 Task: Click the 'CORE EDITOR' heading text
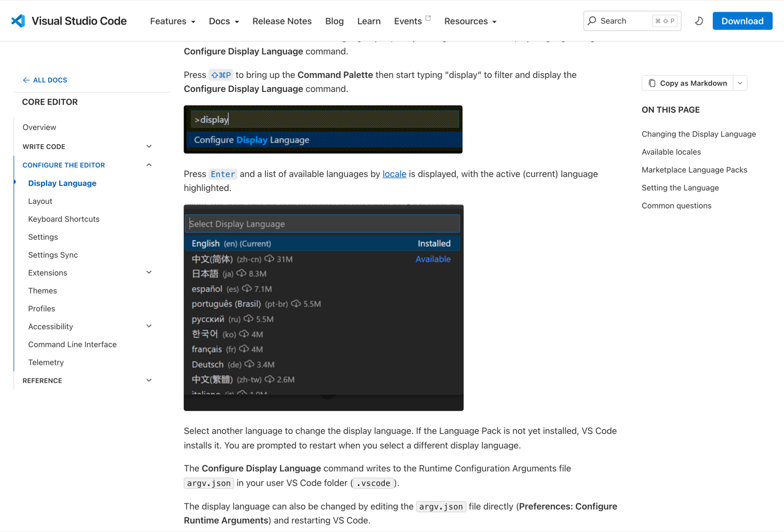click(x=50, y=102)
